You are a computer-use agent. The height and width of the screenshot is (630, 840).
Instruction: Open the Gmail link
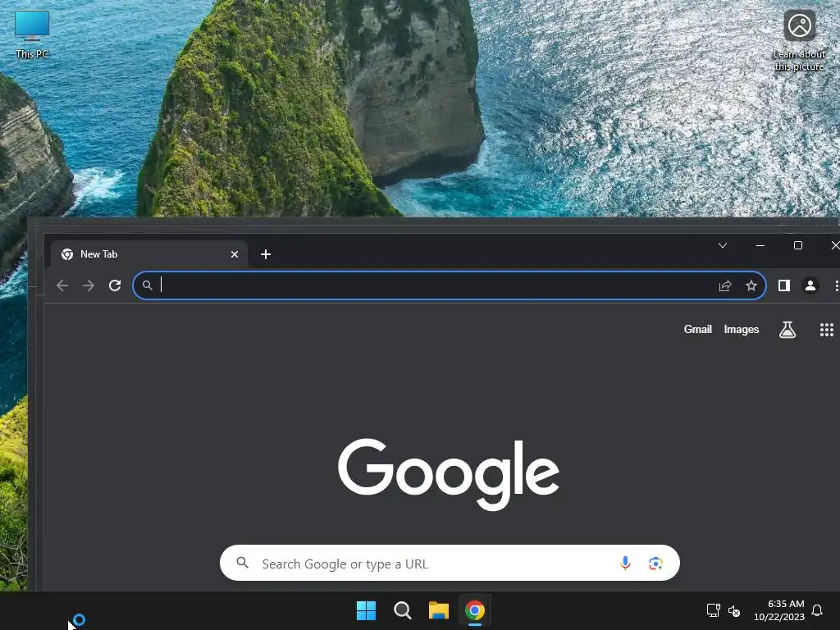point(697,330)
